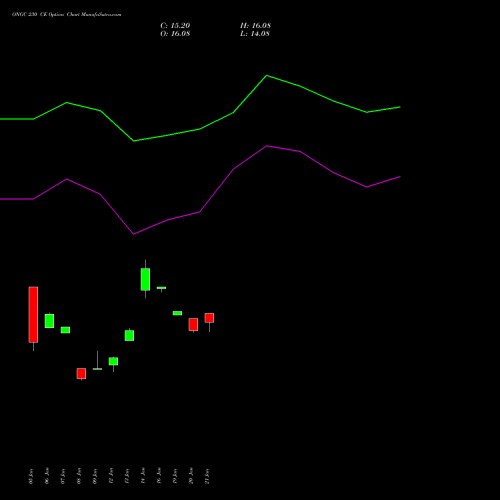Click the thin green candle for 19 Jan
The height and width of the screenshot is (500, 500).
177,313
